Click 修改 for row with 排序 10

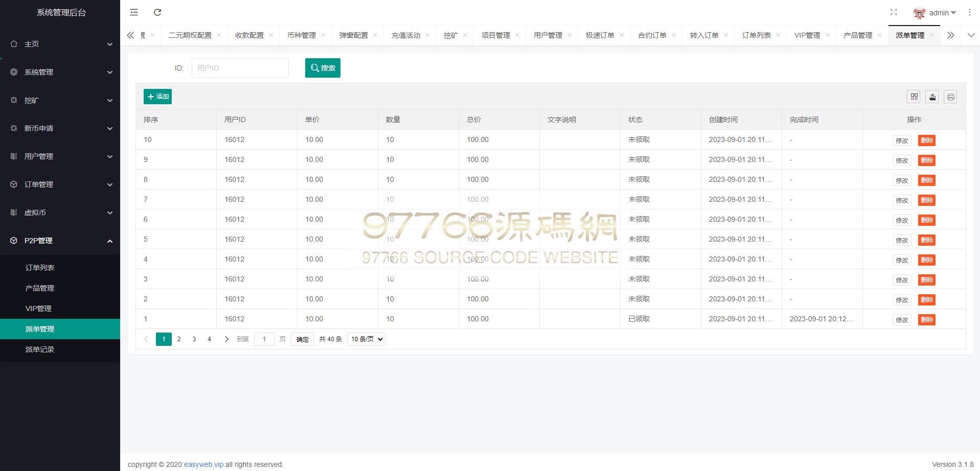click(902, 140)
